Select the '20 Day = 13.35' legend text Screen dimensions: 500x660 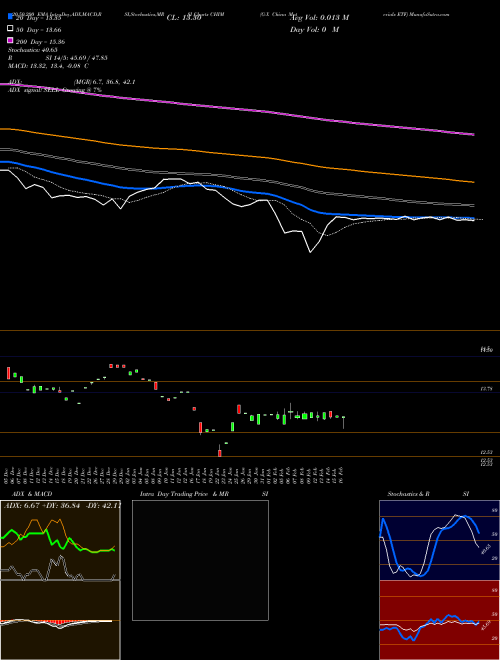[x=39, y=18]
